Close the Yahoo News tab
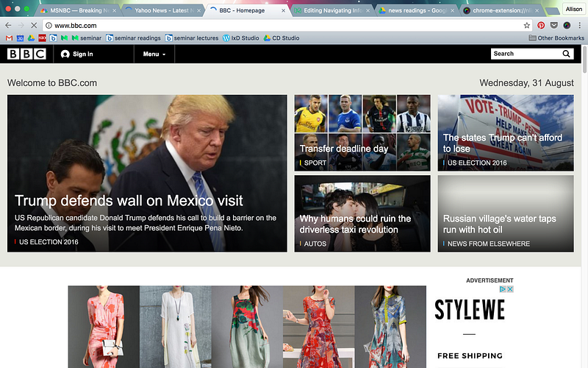 (x=198, y=10)
